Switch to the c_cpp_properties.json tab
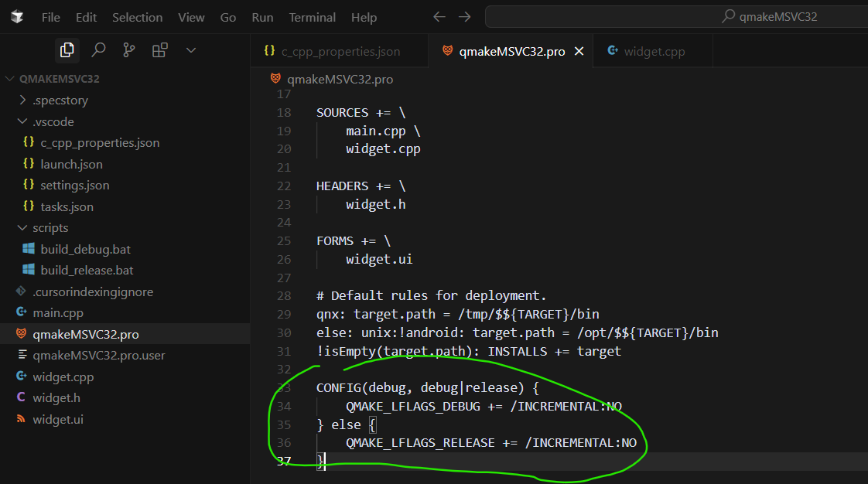The image size is (868, 484). pyautogui.click(x=339, y=49)
